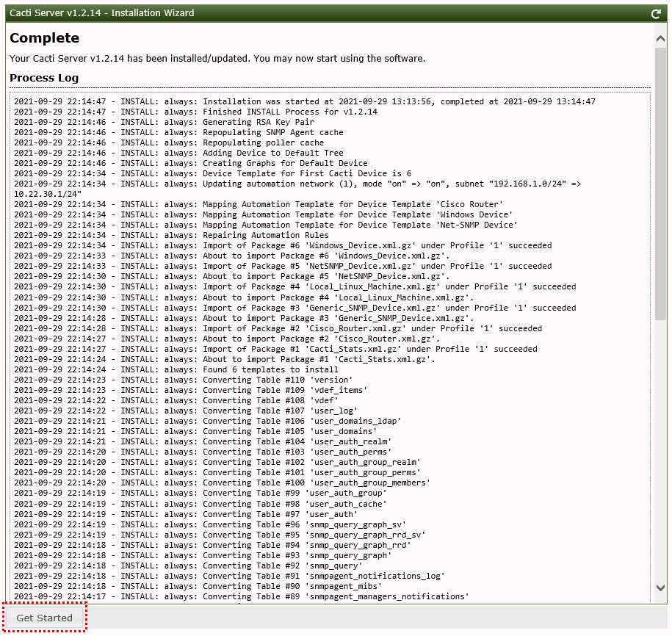The height and width of the screenshot is (636, 672).
Task: Click the scrollbar up arrow
Action: coord(660,39)
